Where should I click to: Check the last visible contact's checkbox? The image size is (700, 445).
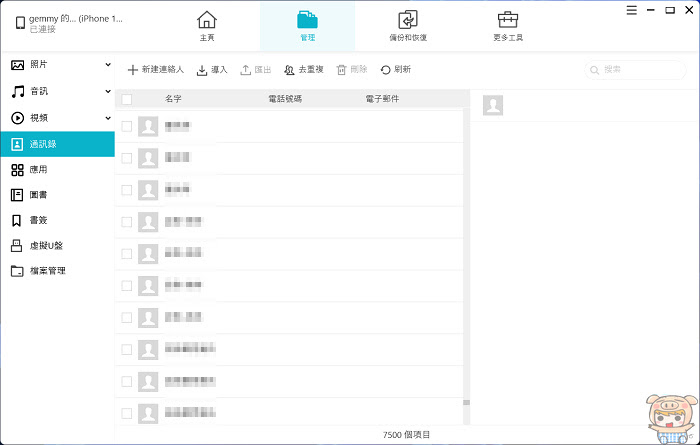coord(127,413)
